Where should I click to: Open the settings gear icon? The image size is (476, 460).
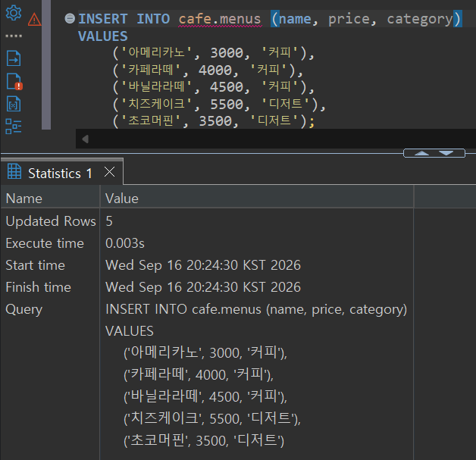pos(14,13)
